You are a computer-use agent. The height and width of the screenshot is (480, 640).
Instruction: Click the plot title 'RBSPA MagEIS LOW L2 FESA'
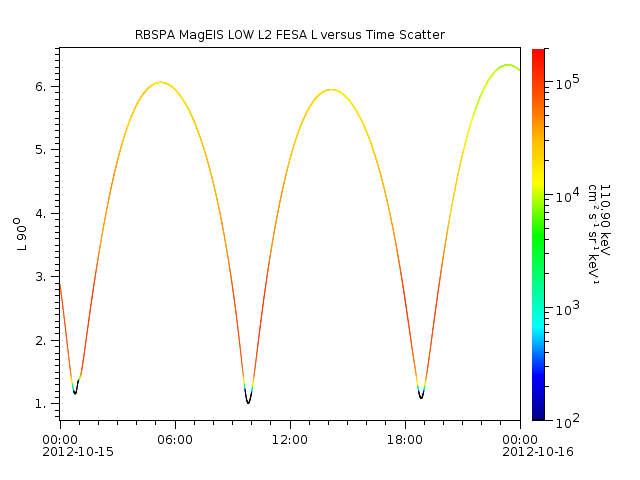(x=289, y=35)
